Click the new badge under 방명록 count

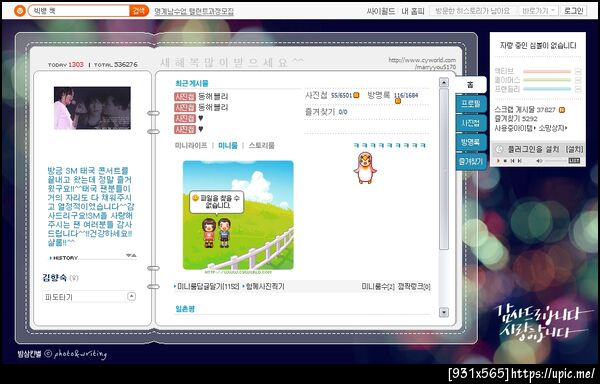click(x=398, y=101)
